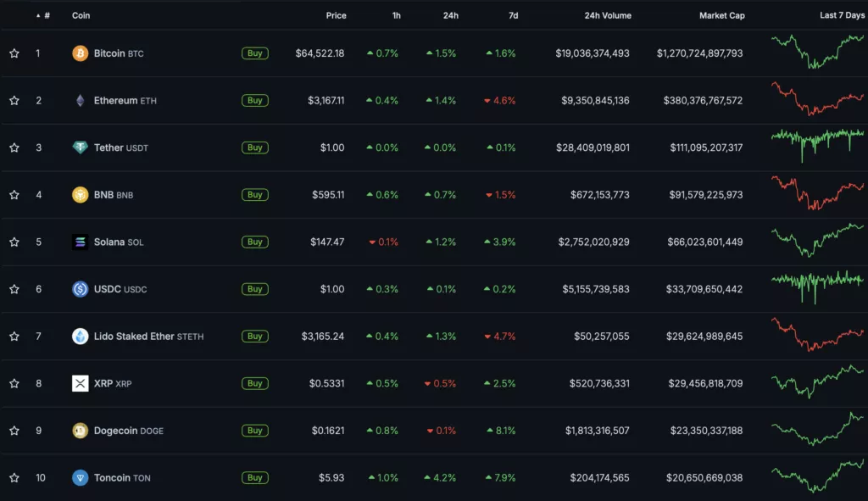Image resolution: width=868 pixels, height=501 pixels.
Task: Open Ethereum's red 7-day sparkline chart
Action: point(818,98)
